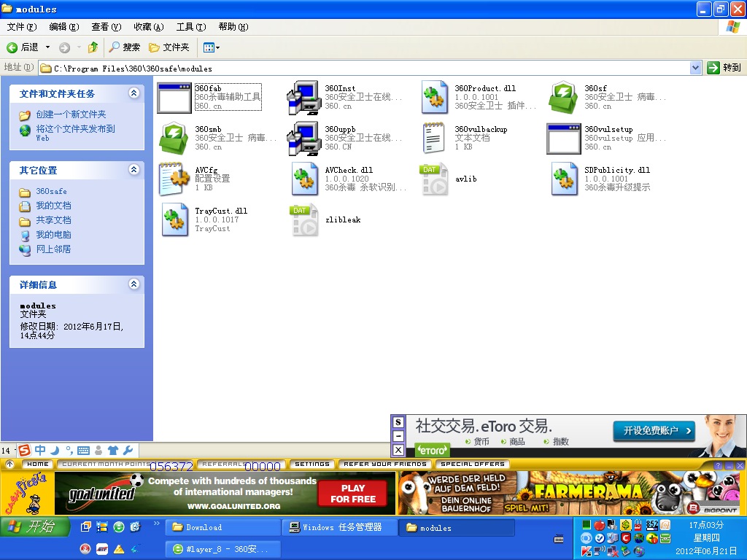
Task: Click 将这个文件夹发布到 Web link
Action: (x=75, y=133)
